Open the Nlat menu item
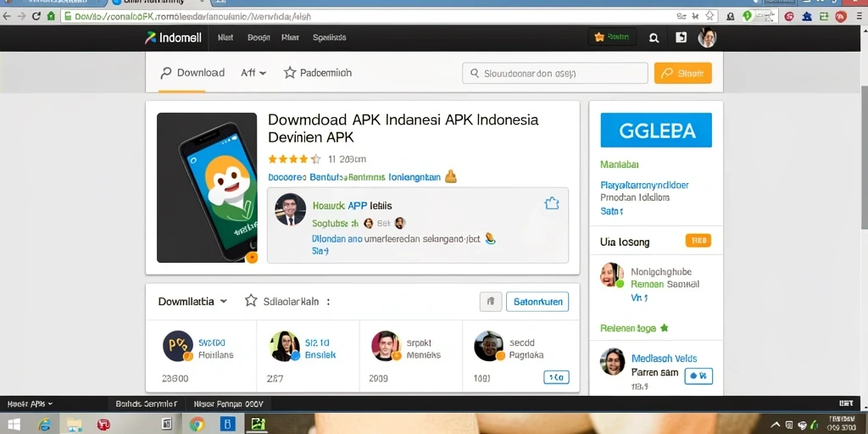Viewport: 868px width, 434px height. [225, 37]
